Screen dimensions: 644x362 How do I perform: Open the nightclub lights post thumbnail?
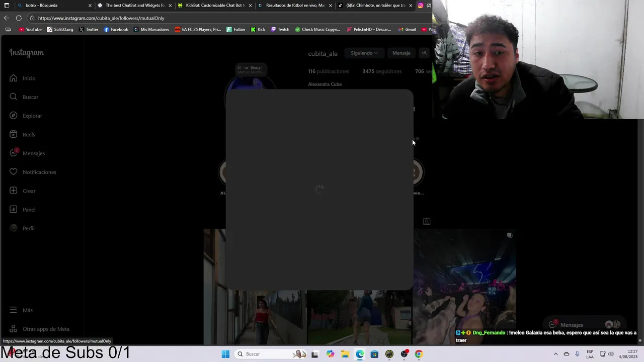464,287
